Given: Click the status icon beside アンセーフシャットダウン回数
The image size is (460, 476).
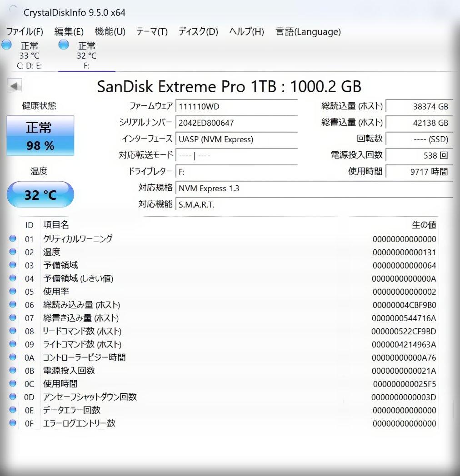Looking at the screenshot, I should (x=12, y=397).
